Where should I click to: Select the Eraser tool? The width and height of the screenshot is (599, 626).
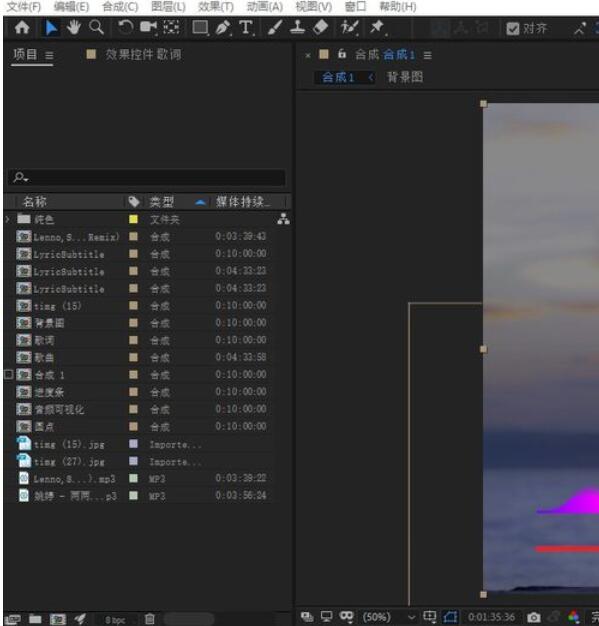pos(321,28)
